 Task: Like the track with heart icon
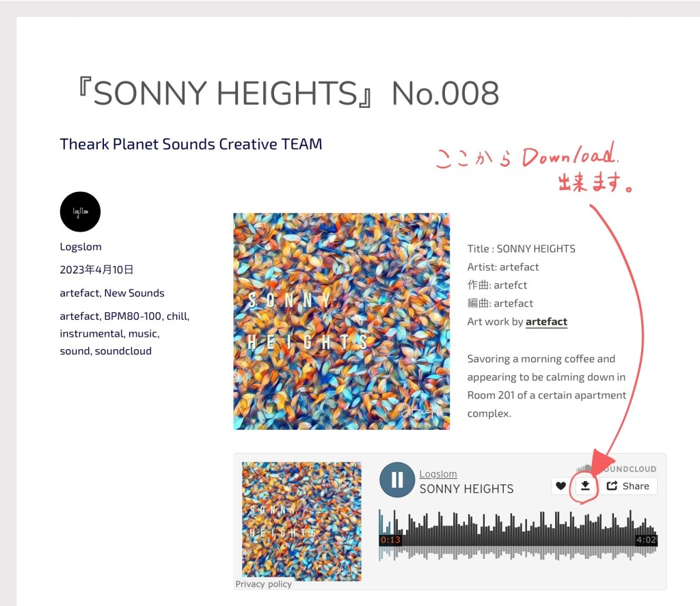click(561, 486)
